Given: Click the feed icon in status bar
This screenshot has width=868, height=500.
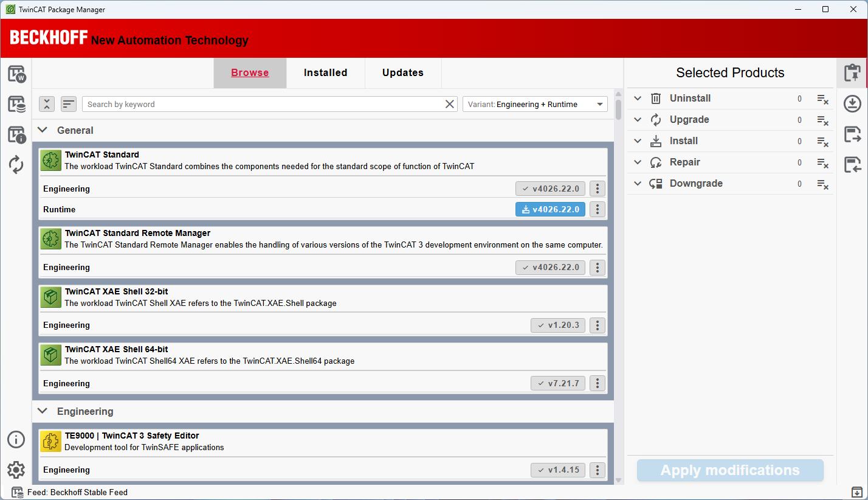Looking at the screenshot, I should tap(18, 493).
